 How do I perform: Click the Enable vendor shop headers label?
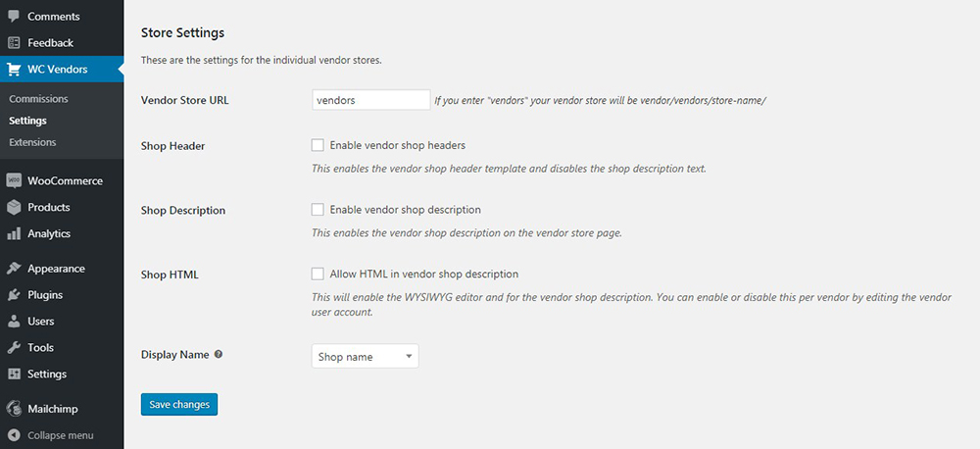(398, 145)
